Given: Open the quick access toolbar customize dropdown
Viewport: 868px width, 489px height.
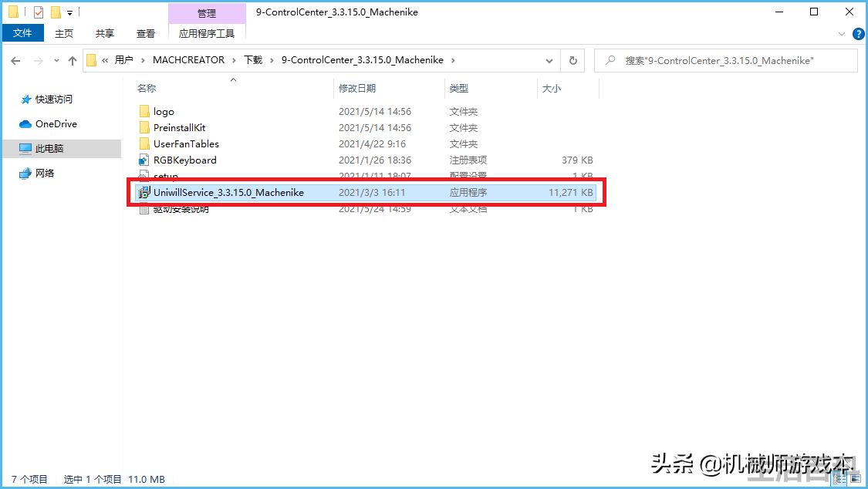Looking at the screenshot, I should [x=69, y=12].
